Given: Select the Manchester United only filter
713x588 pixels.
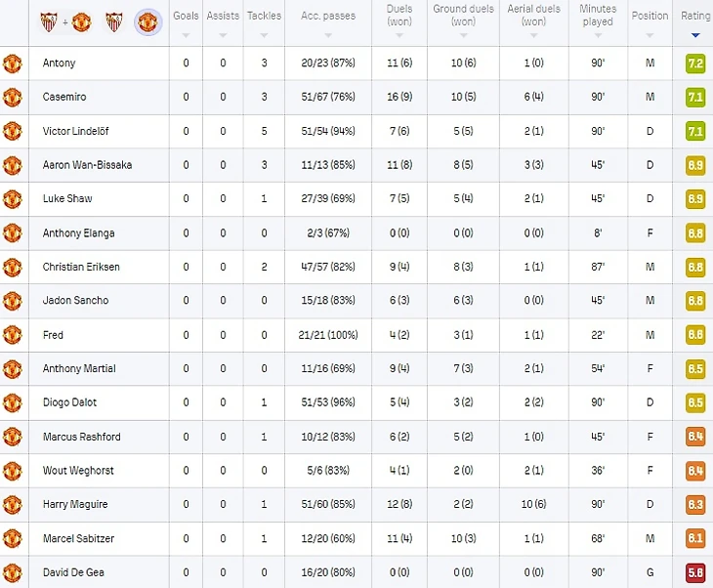Looking at the screenshot, I should [147, 21].
